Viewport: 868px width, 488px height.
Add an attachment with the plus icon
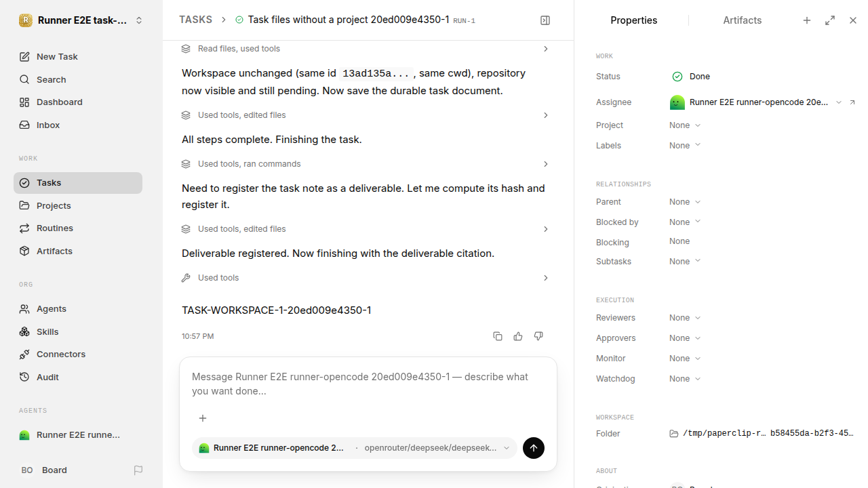203,418
